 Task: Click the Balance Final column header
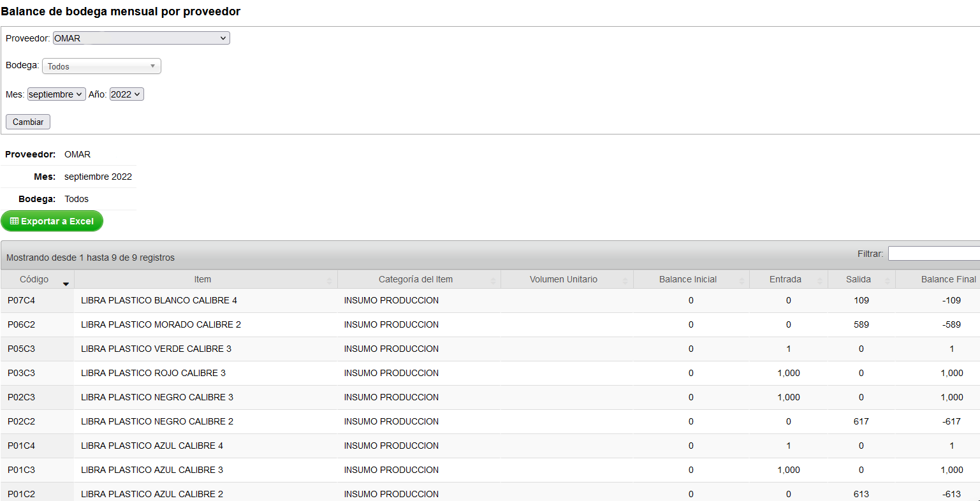point(938,279)
